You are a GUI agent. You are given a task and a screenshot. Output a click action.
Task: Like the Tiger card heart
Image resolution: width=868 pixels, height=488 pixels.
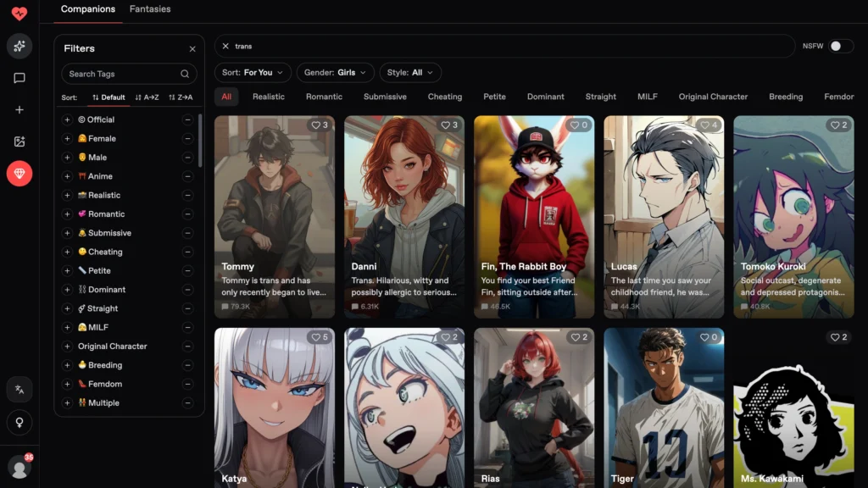point(709,337)
